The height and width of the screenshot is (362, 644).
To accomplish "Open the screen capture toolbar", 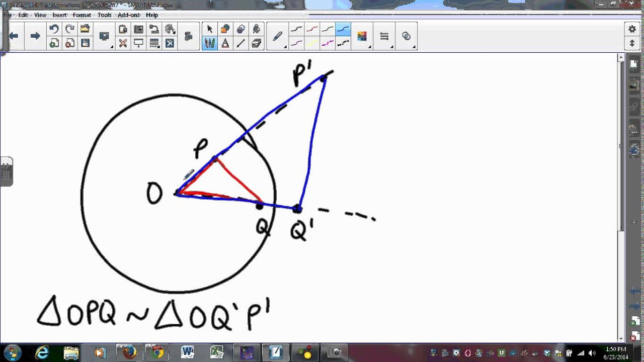I will (138, 29).
